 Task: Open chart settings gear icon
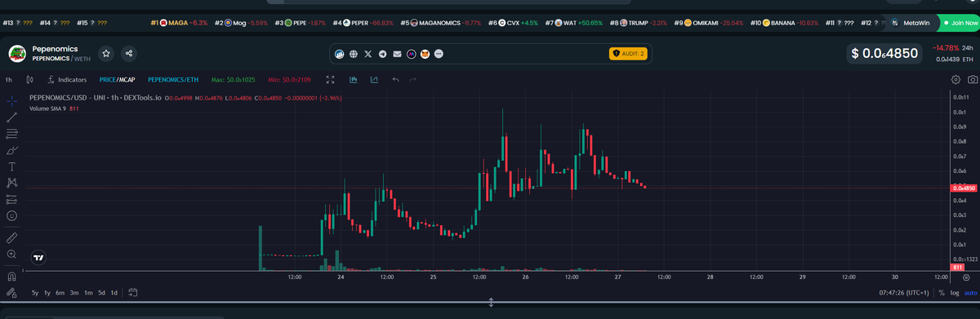click(x=956, y=79)
